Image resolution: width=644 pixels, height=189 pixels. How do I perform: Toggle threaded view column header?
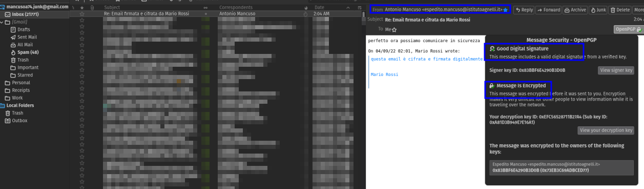(73, 7)
